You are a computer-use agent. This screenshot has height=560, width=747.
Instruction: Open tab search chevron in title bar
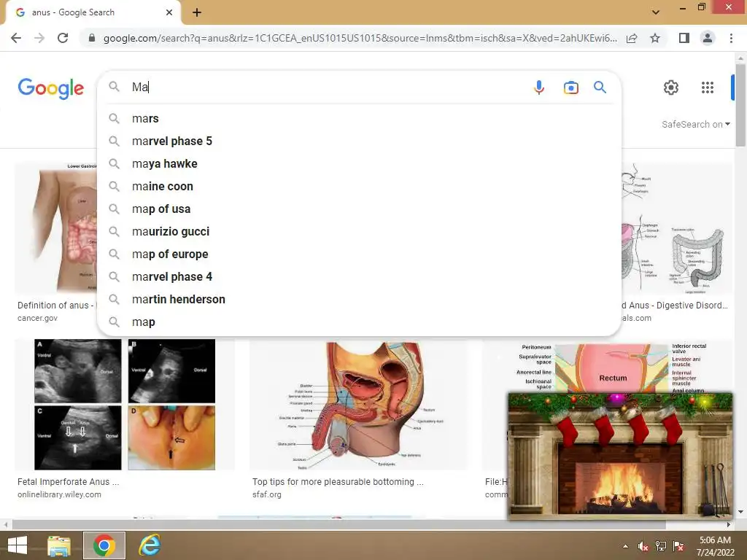[656, 12]
